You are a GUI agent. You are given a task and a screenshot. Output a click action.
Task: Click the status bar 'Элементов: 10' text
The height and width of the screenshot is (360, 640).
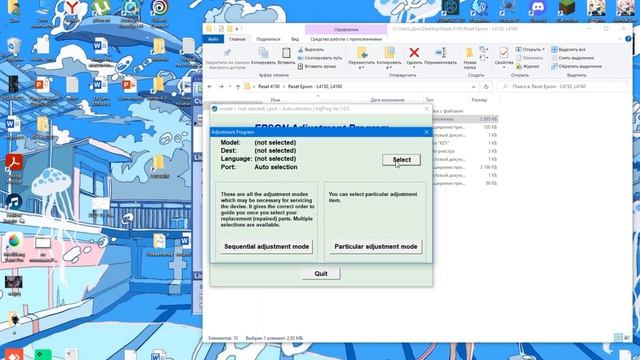[x=223, y=338]
